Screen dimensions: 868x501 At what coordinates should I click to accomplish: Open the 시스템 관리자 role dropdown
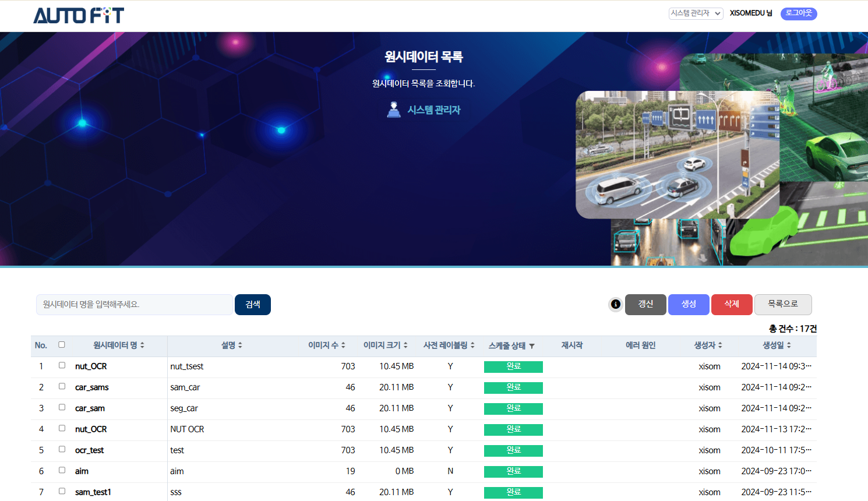coord(696,13)
